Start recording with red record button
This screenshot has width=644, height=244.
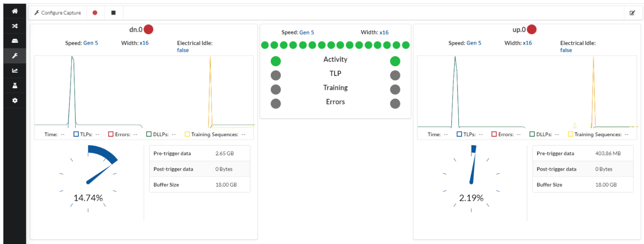click(95, 13)
